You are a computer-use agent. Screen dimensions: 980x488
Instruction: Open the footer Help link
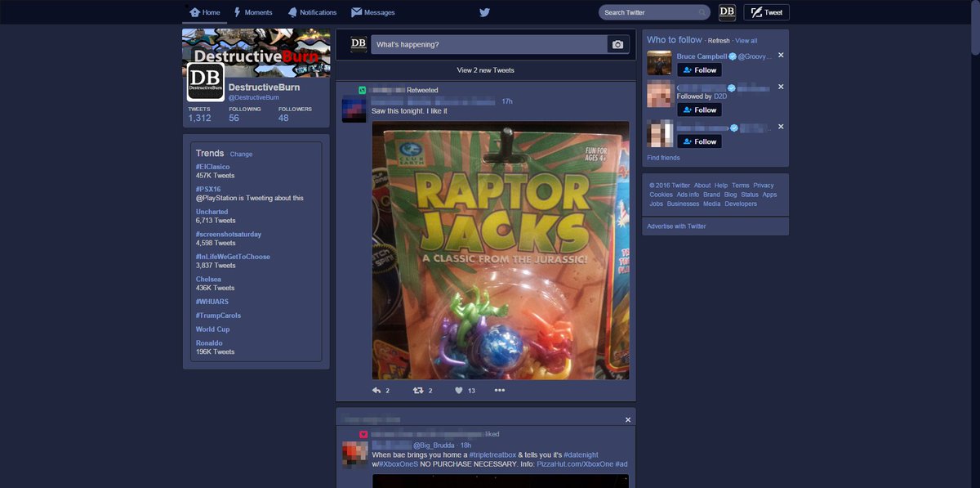721,186
